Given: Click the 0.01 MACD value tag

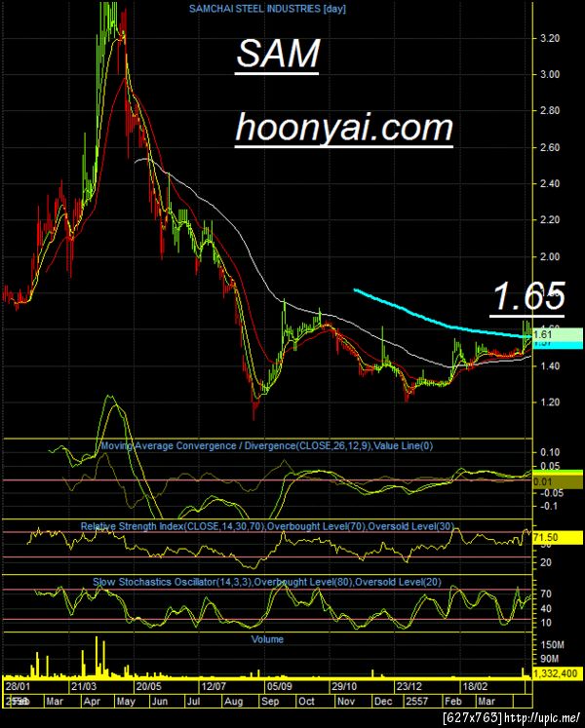Looking at the screenshot, I should coord(557,482).
